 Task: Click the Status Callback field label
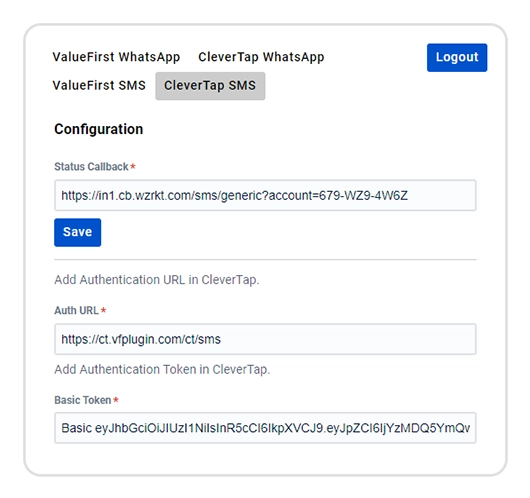91,167
